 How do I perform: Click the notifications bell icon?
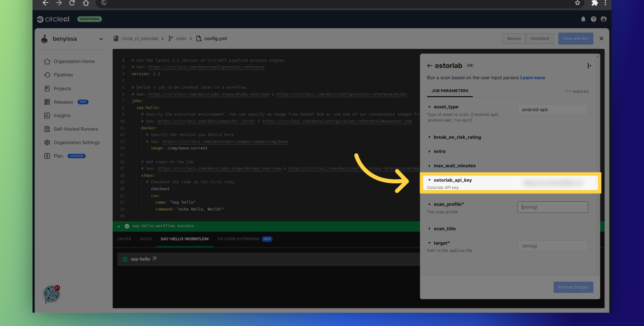coord(583,19)
